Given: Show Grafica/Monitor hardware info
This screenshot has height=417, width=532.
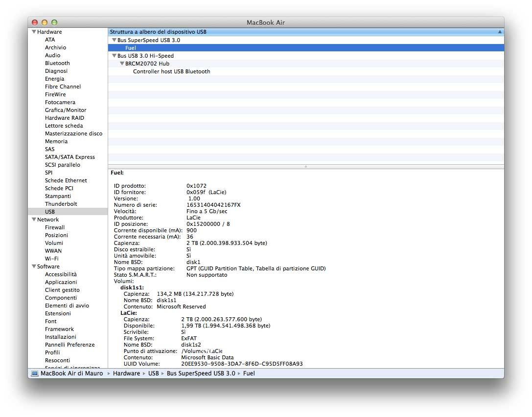Looking at the screenshot, I should point(66,110).
